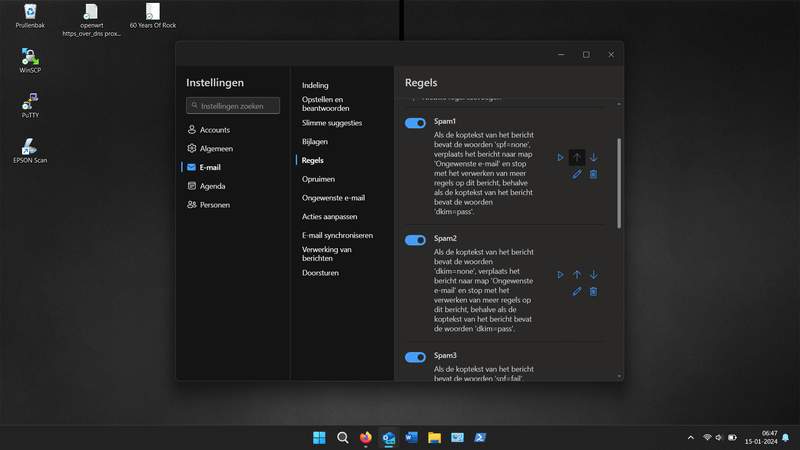The image size is (800, 450).
Task: Move the Spam2 rule up
Action: coord(577,274)
